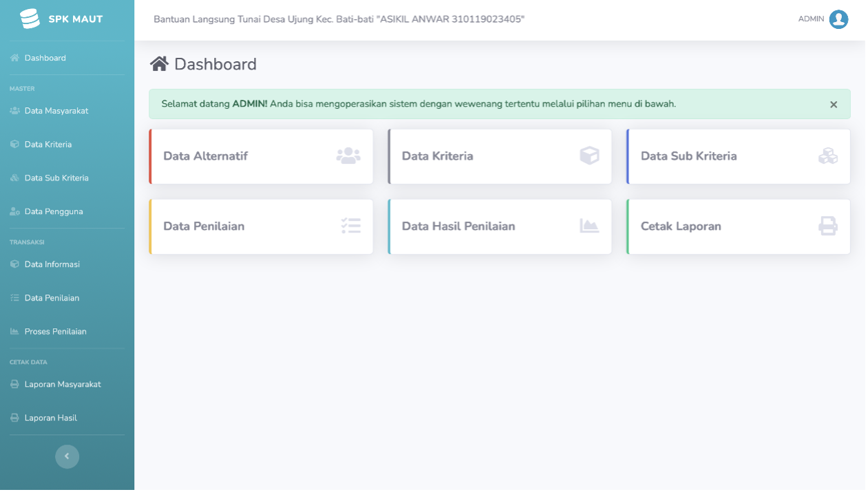Image resolution: width=868 pixels, height=492 pixels.
Task: Click the cubes icon on Data Sub Kriteria card
Action: point(828,156)
